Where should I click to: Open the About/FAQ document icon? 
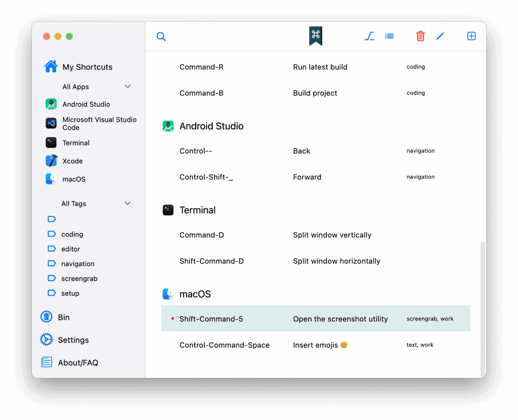(46, 362)
